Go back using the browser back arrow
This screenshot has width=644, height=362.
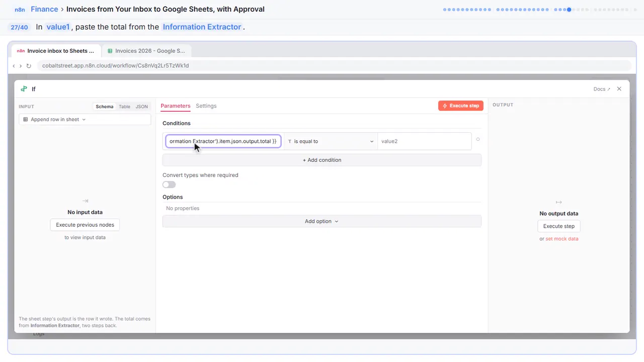pyautogui.click(x=14, y=66)
